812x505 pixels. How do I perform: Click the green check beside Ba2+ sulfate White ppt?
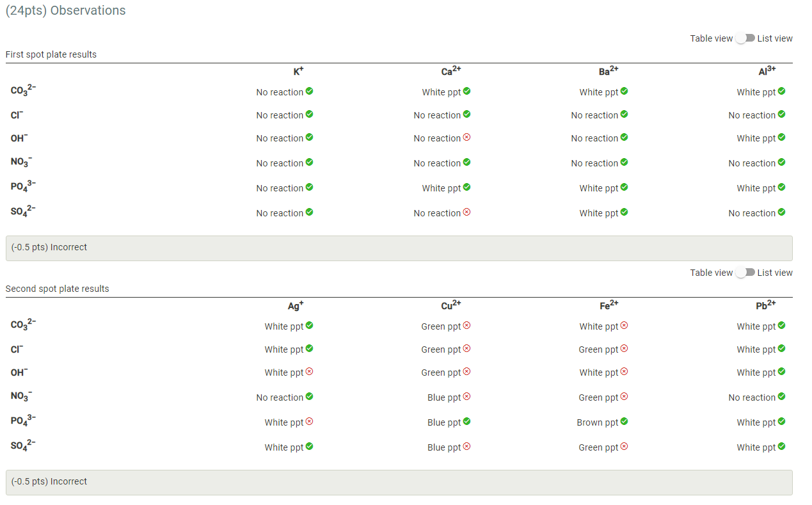pyautogui.click(x=625, y=212)
